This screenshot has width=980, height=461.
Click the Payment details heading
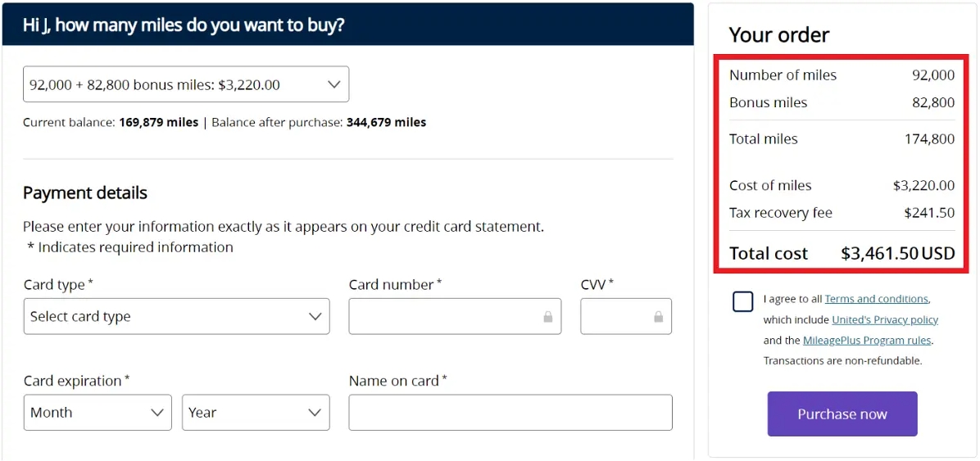(85, 193)
